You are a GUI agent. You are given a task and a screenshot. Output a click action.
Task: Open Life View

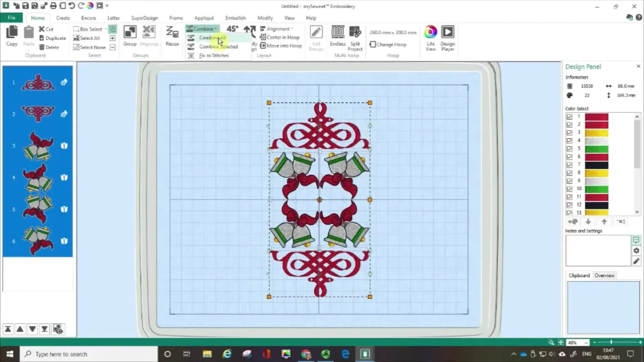tap(431, 38)
